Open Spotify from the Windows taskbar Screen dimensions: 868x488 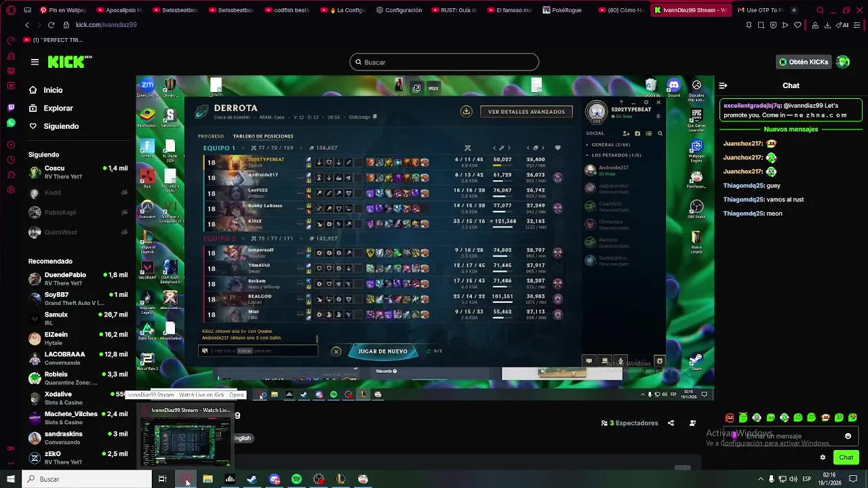click(296, 479)
